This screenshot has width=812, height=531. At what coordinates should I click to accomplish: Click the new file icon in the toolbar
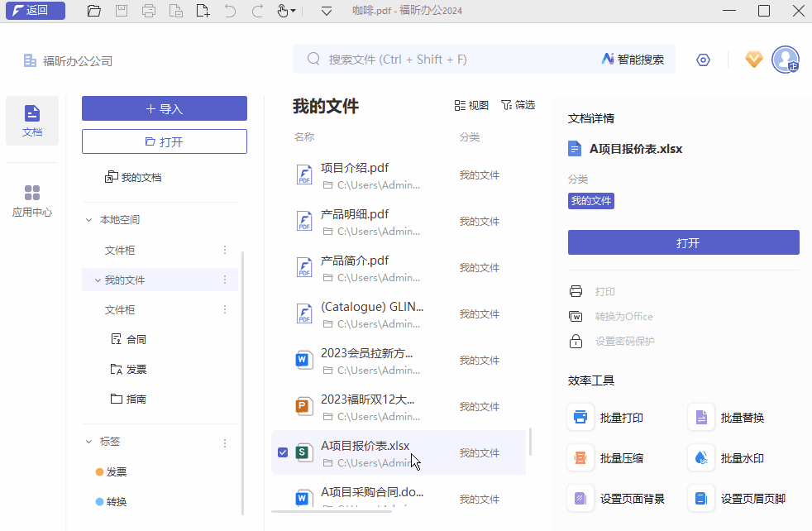tap(203, 11)
